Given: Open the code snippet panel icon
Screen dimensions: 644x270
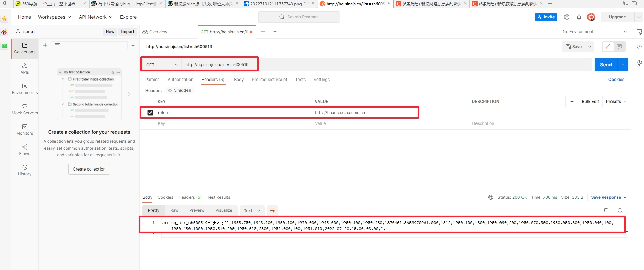Looking at the screenshot, I should 639,47.
